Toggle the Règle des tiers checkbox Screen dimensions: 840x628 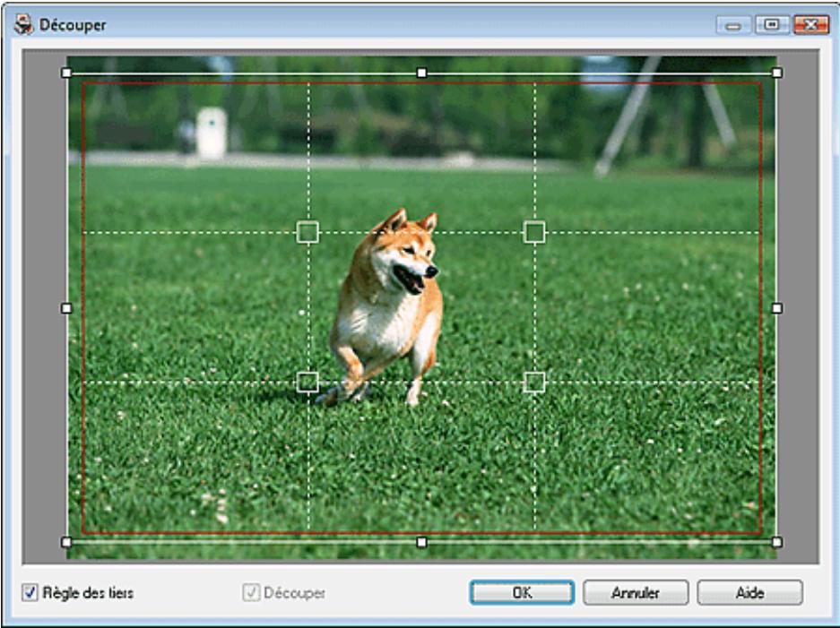30,593
